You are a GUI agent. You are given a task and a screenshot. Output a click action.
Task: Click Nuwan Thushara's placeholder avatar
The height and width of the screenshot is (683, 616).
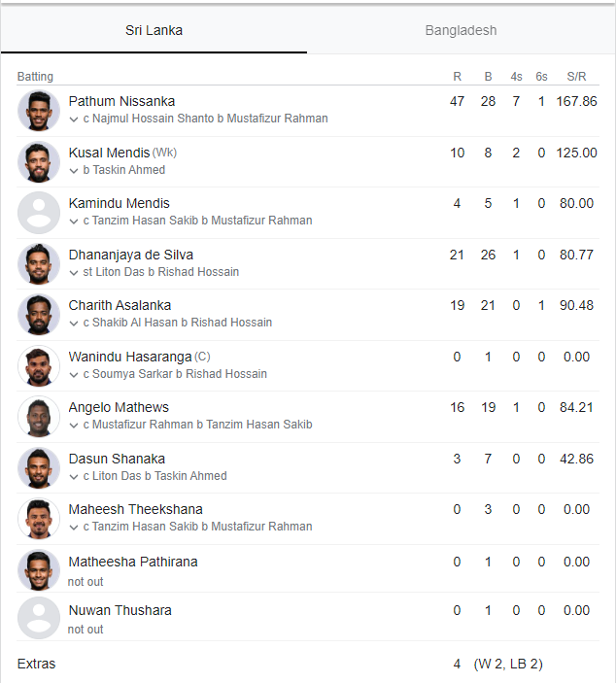[x=39, y=620]
